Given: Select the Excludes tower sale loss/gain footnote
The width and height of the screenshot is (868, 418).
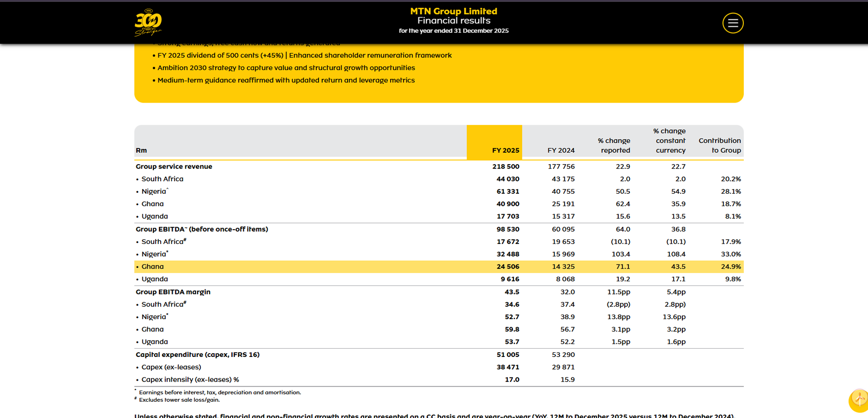Looking at the screenshot, I should 179,400.
